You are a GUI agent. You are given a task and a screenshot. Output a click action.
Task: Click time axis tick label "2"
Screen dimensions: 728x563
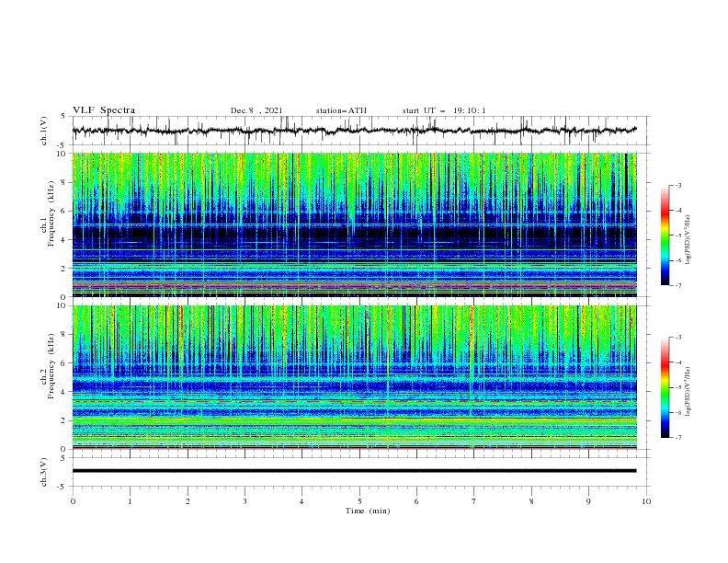188,501
